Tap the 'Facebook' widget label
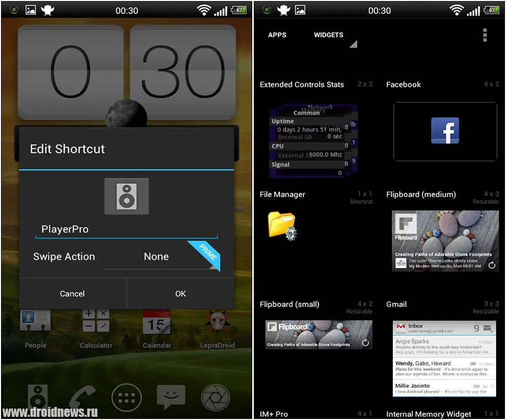 tap(403, 84)
